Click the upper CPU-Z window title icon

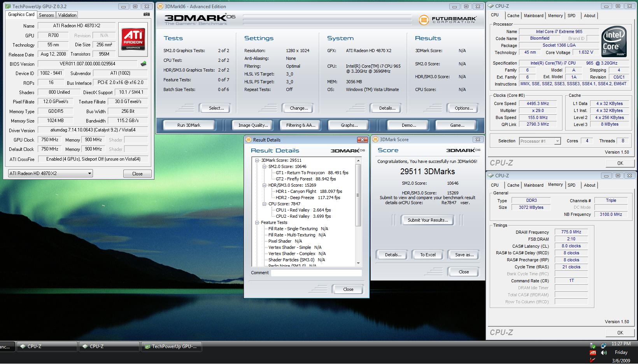coord(491,6)
